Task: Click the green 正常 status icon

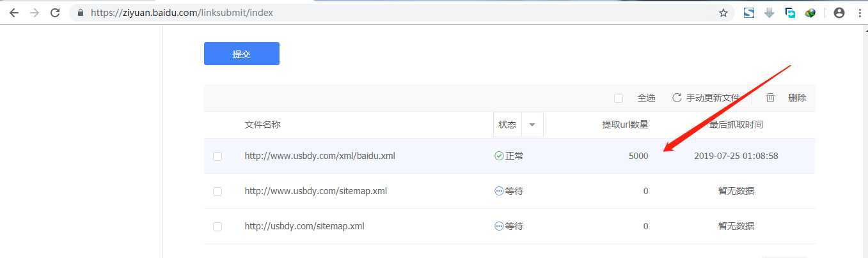Action: [x=499, y=156]
